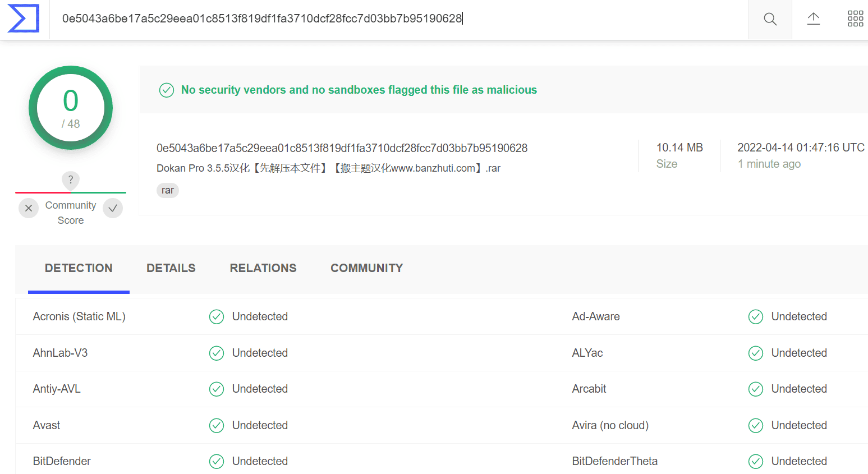This screenshot has height=474, width=868.
Task: Click Antiy-AVL vendor name
Action: coord(57,389)
